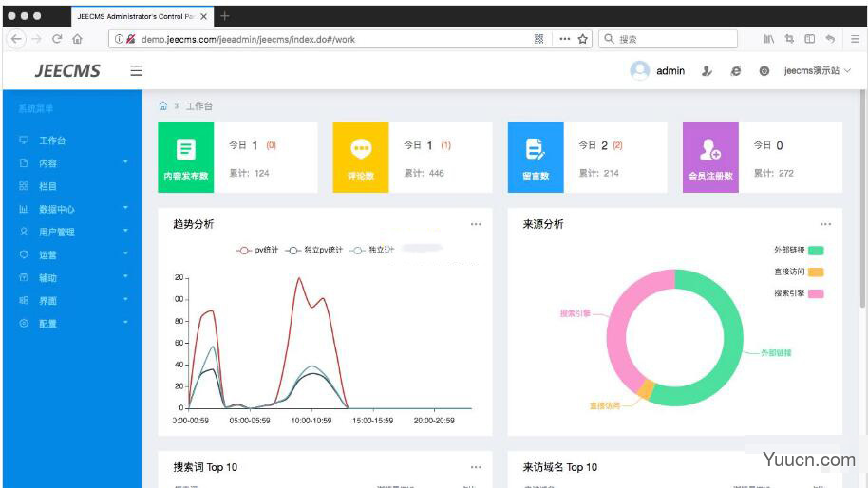Screen dimensions: 868x488
Task: Expand the 运营 menu arrow
Action: (125, 253)
